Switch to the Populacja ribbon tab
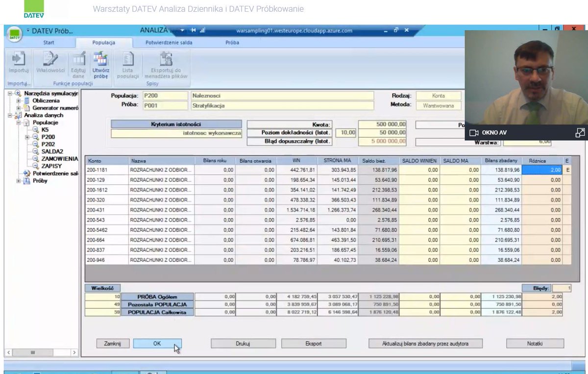The height and width of the screenshot is (374, 588). (x=104, y=43)
